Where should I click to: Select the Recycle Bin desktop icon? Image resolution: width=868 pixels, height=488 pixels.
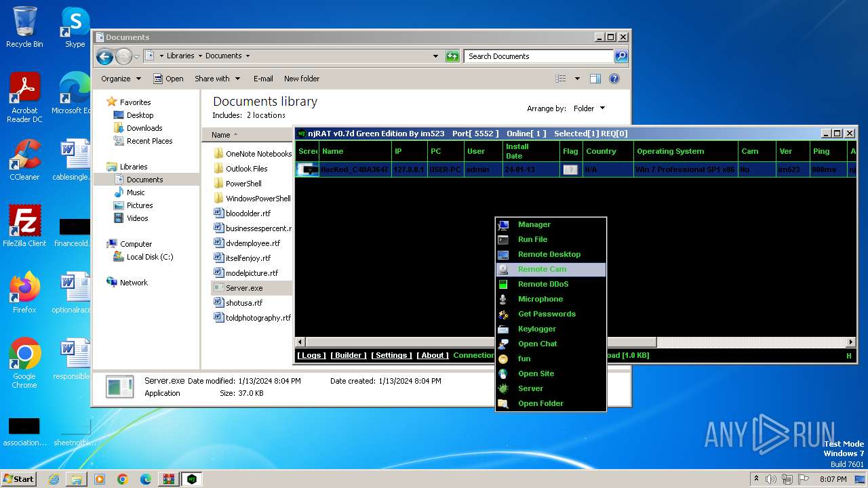24,27
